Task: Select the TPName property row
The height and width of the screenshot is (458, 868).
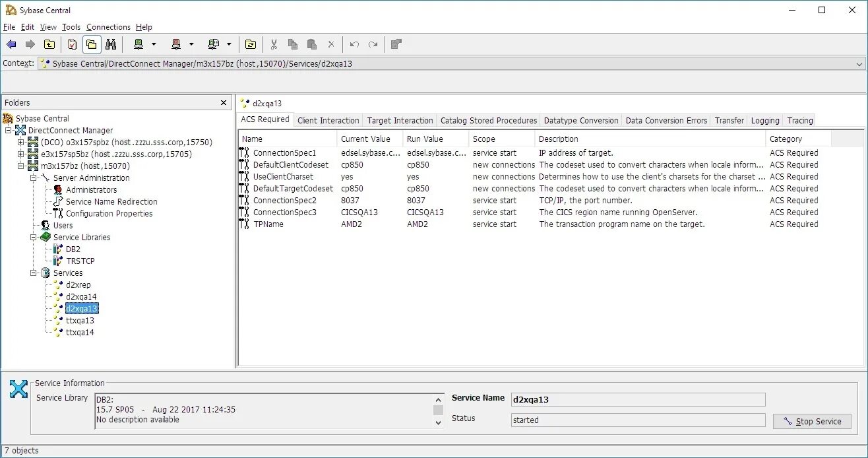Action: click(x=551, y=224)
